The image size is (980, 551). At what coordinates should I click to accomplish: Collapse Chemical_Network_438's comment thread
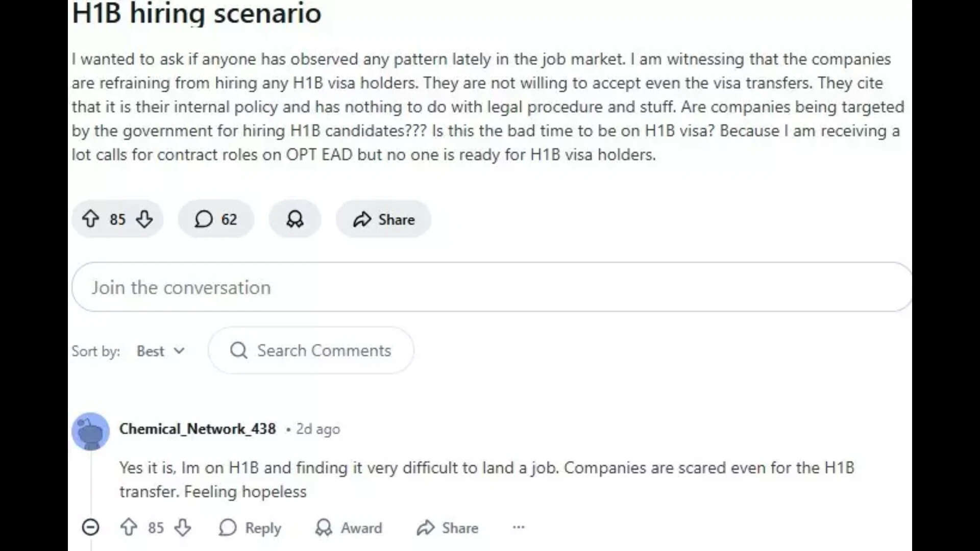tap(90, 527)
